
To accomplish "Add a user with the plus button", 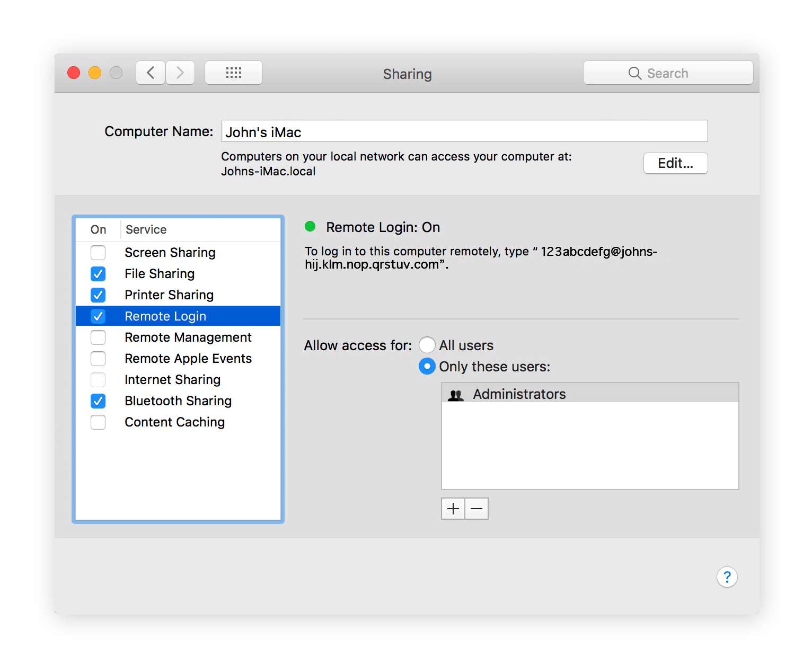I will click(x=453, y=509).
